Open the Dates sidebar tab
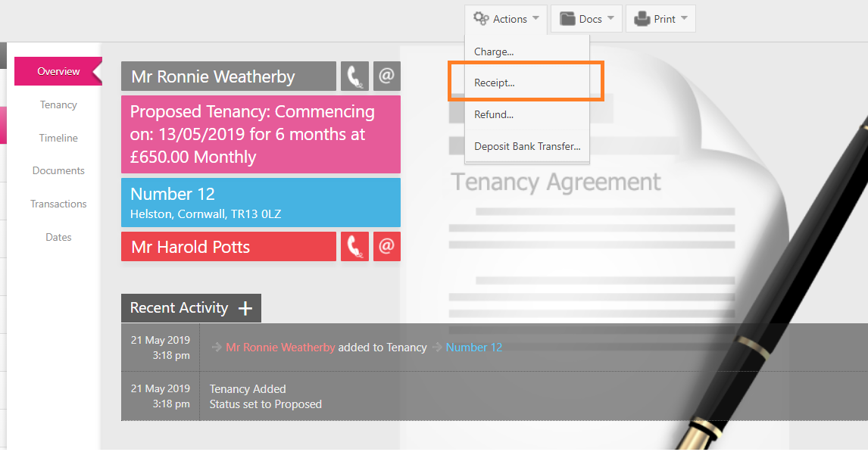 click(x=58, y=237)
